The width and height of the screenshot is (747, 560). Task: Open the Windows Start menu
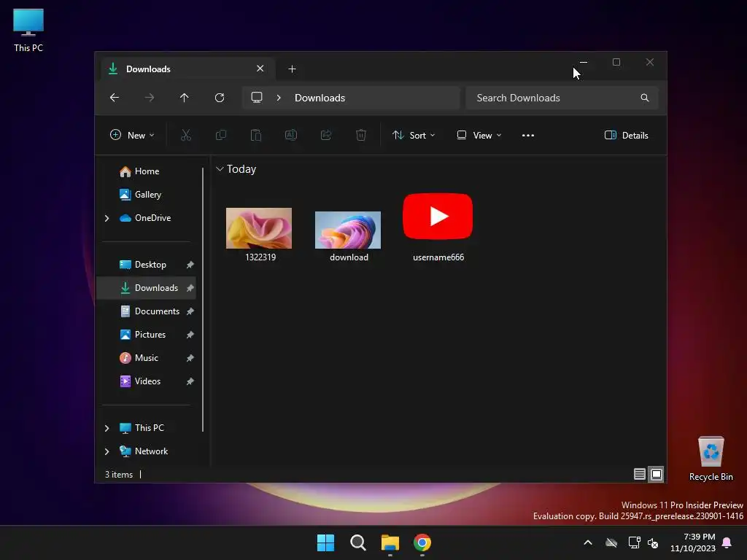pyautogui.click(x=326, y=542)
